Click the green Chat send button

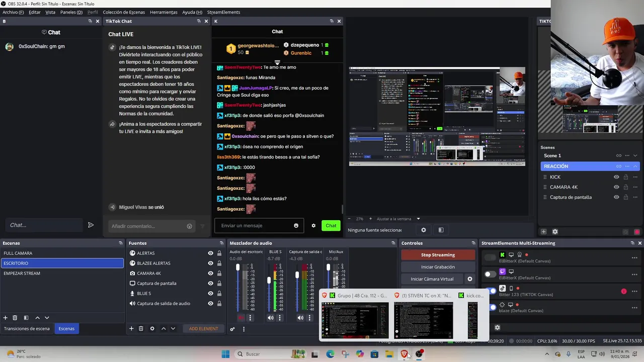331,226
